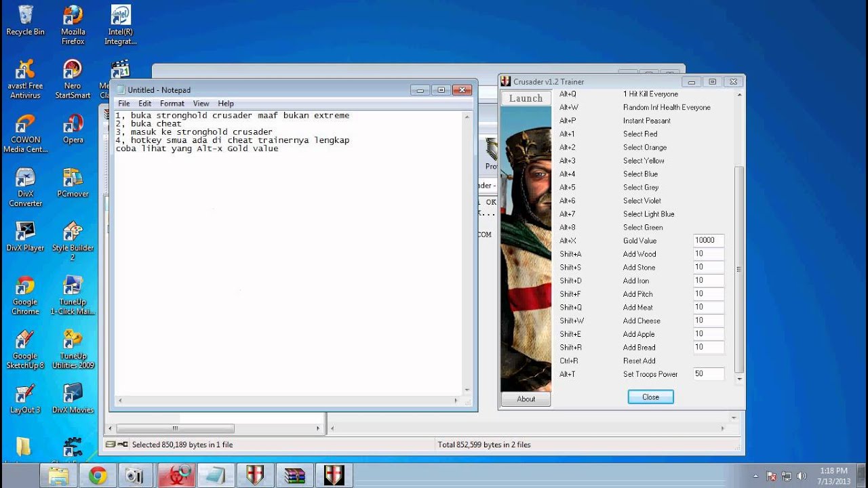Select the Intel(R) Integrated desktop shortcut
The width and height of the screenshot is (868, 488).
(x=120, y=24)
